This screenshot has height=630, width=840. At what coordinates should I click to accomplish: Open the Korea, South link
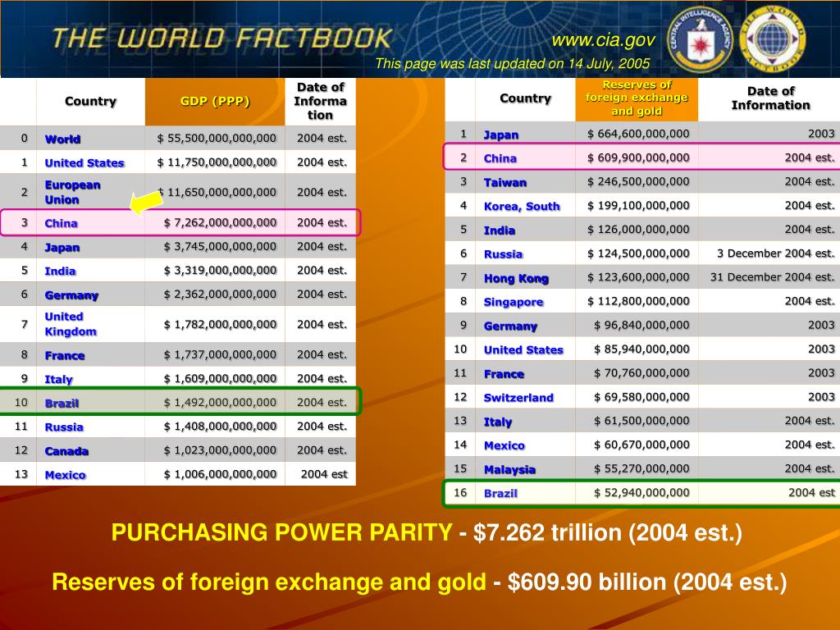pos(522,206)
